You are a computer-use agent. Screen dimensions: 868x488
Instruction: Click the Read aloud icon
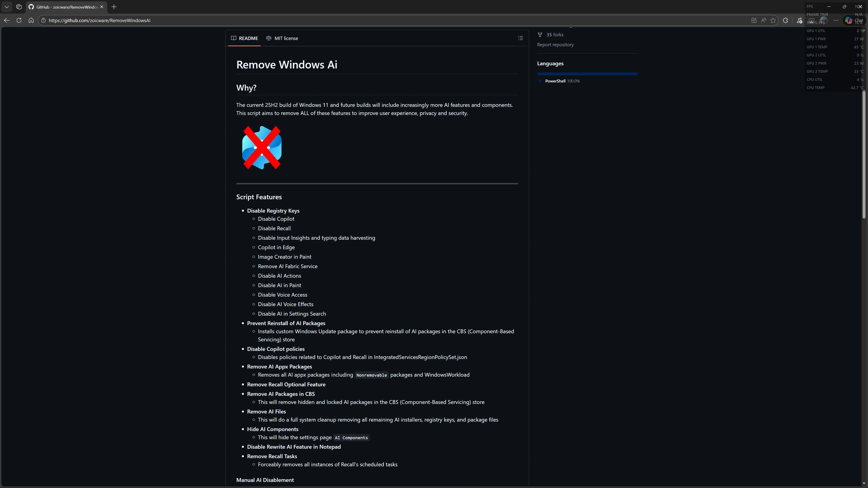coord(764,21)
